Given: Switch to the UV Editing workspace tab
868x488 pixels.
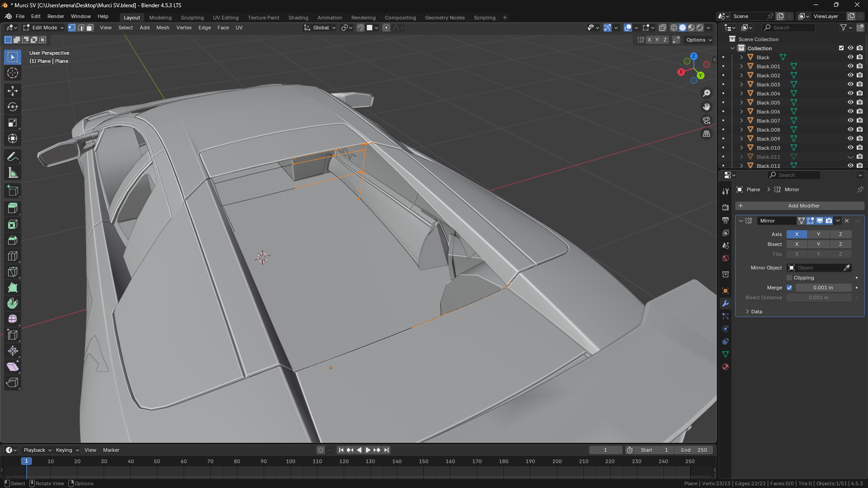Looking at the screenshot, I should [226, 18].
